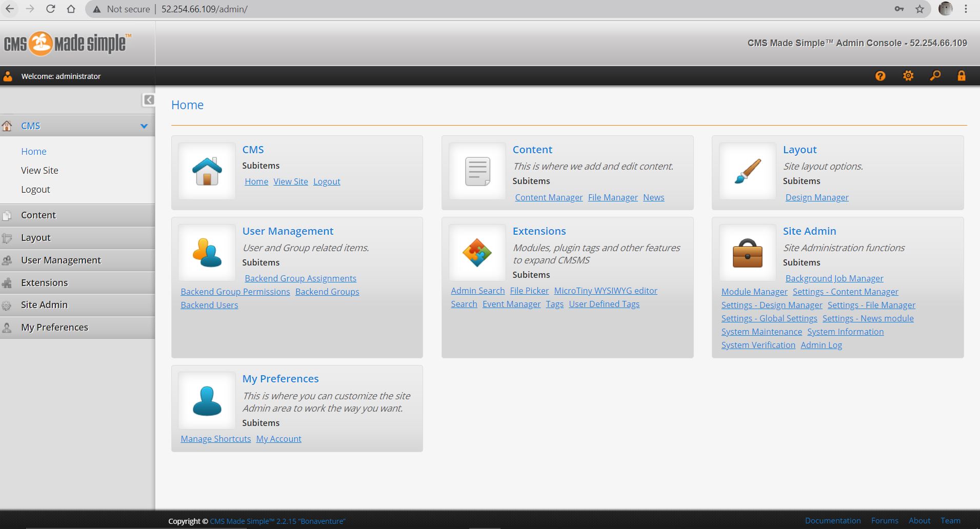The width and height of the screenshot is (980, 529).
Task: Open the Layout paintbrush icon
Action: coord(747,171)
